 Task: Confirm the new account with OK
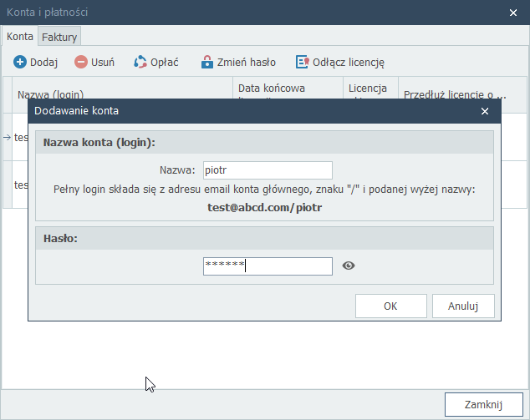[390, 306]
